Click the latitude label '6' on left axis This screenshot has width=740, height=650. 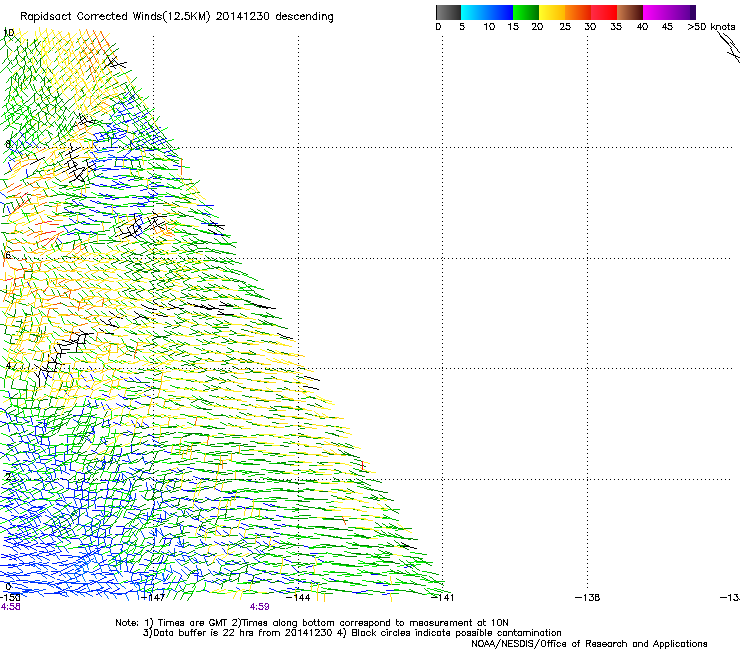pyautogui.click(x=8, y=255)
